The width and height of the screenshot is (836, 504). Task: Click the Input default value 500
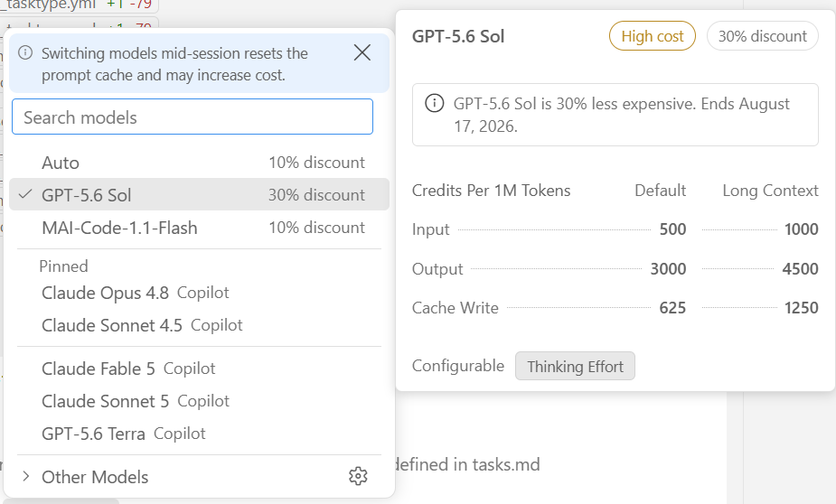(672, 229)
